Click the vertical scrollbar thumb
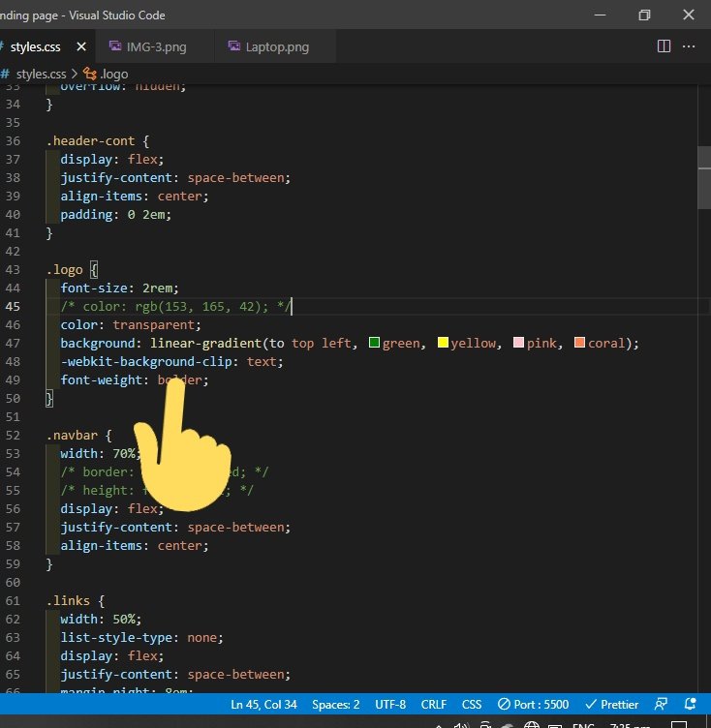The width and height of the screenshot is (711, 728). (x=704, y=178)
